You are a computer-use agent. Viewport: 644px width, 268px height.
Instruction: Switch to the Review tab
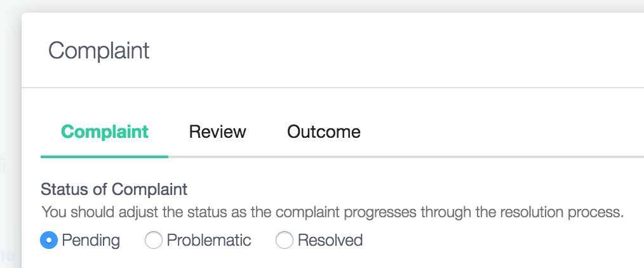point(217,132)
